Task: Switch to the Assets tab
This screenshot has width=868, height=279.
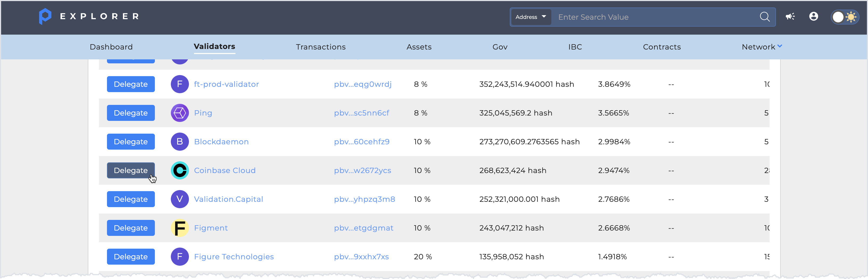Action: (419, 47)
